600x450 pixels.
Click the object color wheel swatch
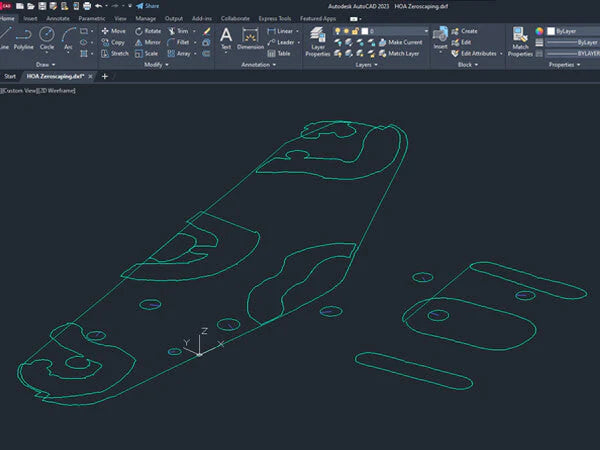click(x=541, y=30)
